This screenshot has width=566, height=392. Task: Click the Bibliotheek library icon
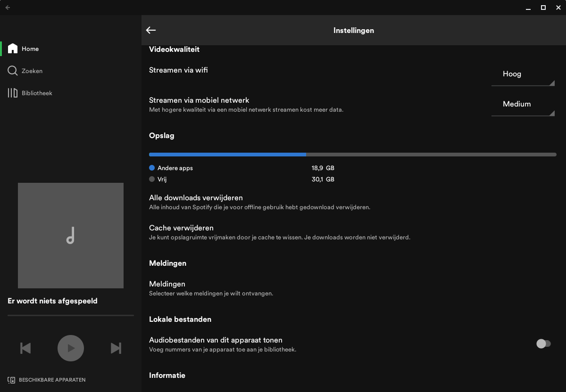coord(13,93)
